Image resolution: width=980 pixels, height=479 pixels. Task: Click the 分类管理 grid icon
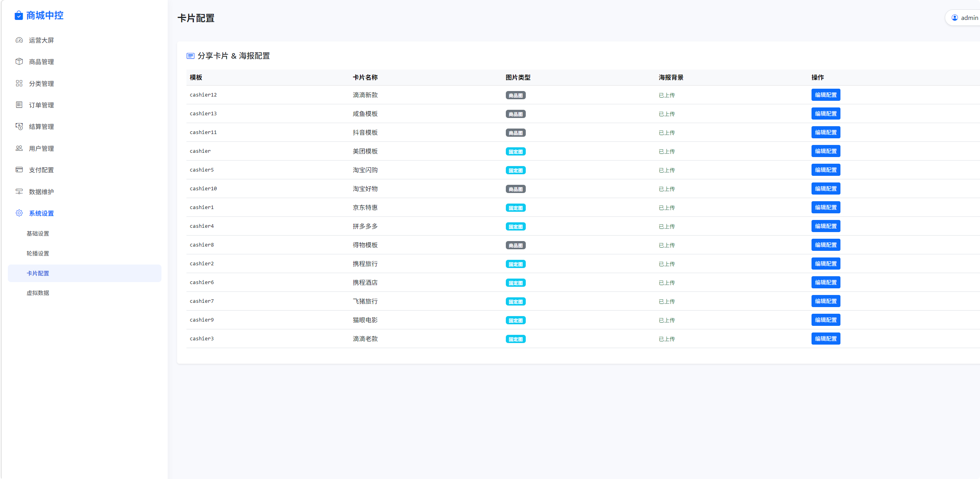[19, 83]
